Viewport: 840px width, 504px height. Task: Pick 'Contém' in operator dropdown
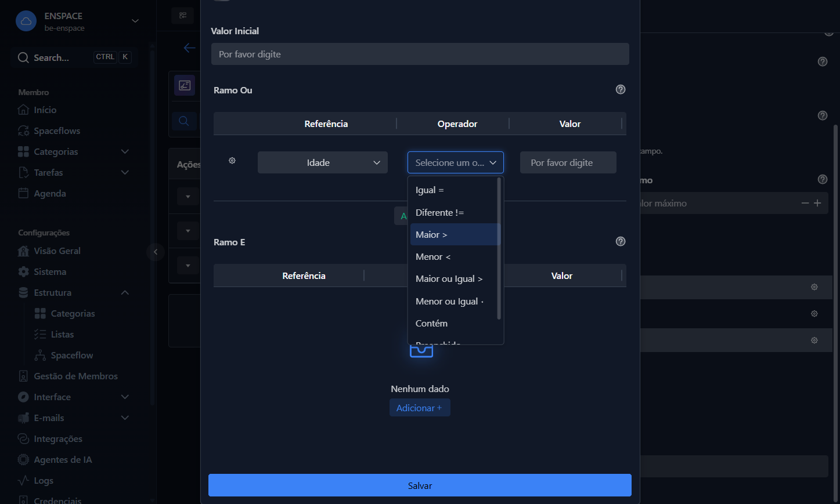(x=454, y=323)
